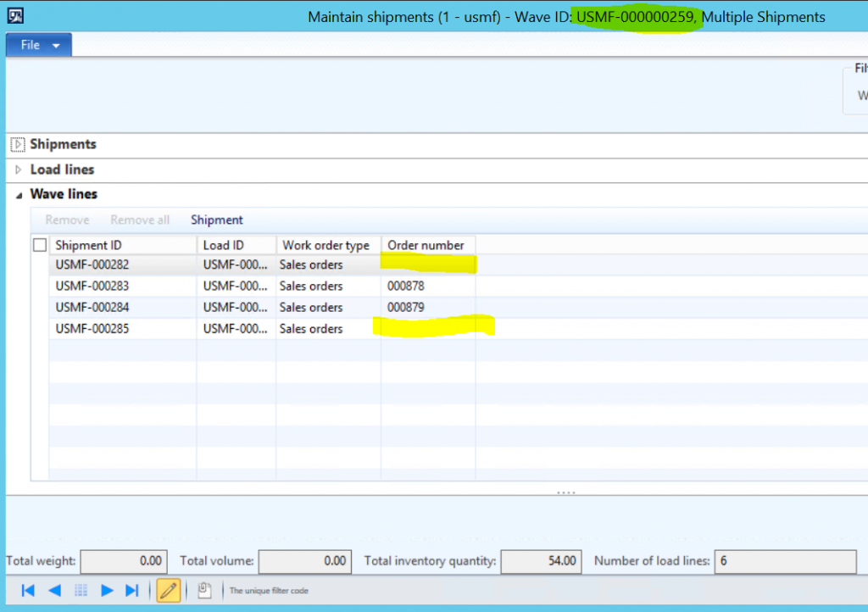This screenshot has height=612, width=868.
Task: Expand the Load lines section
Action: (x=18, y=170)
